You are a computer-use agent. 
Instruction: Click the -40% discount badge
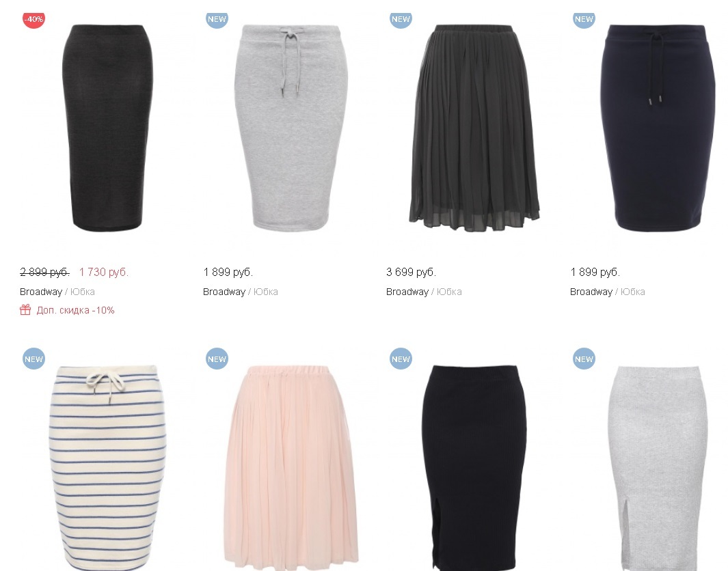pyautogui.click(x=34, y=20)
